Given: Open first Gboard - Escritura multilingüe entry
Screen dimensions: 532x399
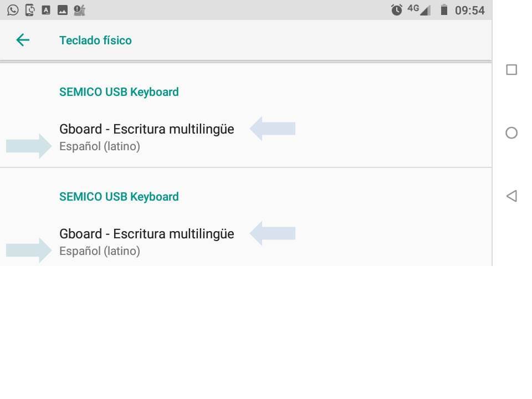Looking at the screenshot, I should [146, 129].
